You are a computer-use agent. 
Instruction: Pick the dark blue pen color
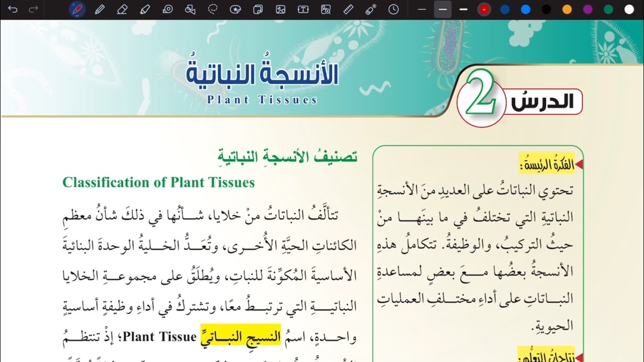point(505,10)
